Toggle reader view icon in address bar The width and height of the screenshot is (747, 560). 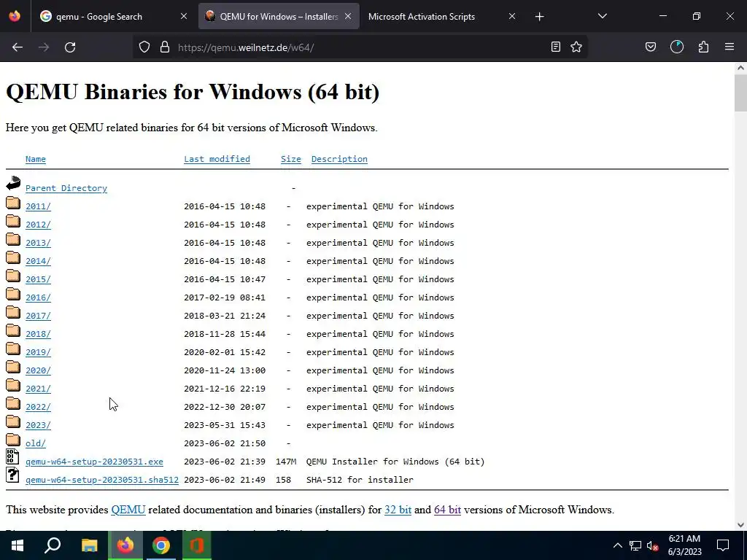tap(555, 47)
